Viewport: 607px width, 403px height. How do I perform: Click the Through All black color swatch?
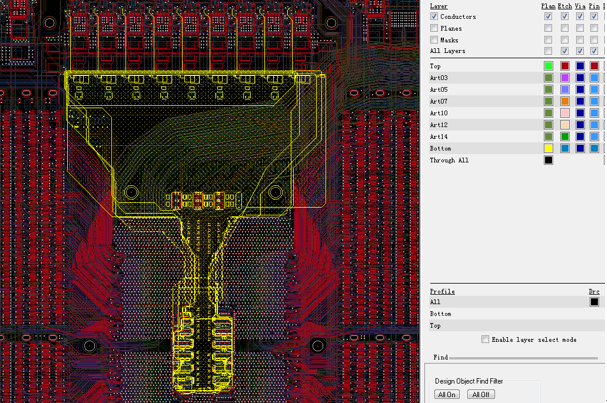548,160
